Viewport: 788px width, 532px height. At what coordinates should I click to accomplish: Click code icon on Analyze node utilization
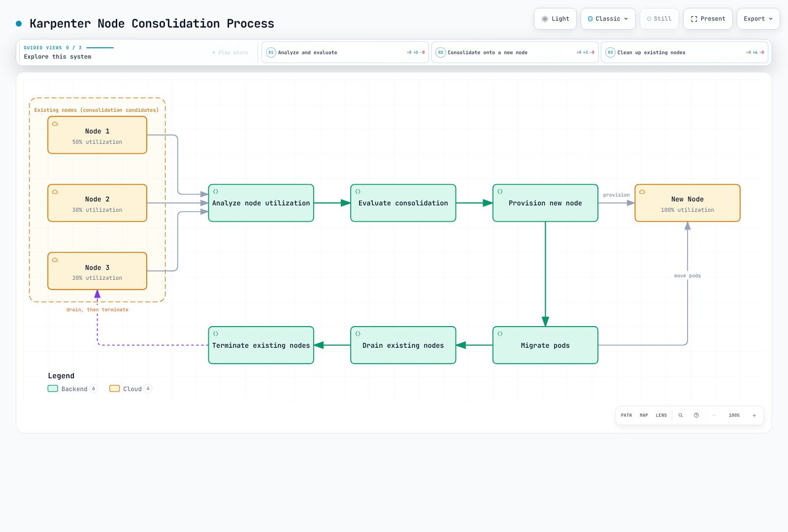(216, 192)
